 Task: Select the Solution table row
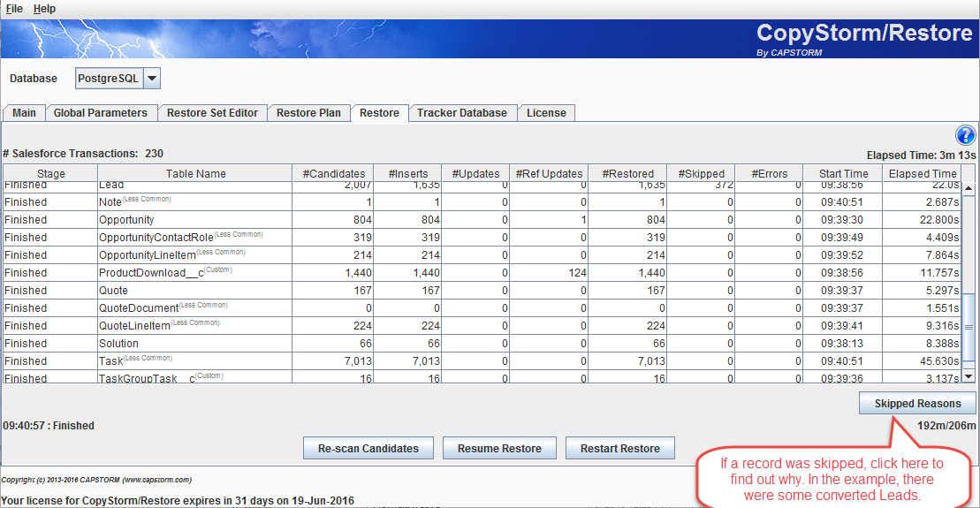pos(482,343)
